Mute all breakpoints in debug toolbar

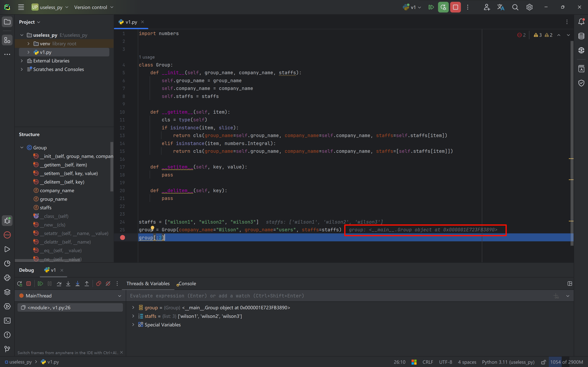coord(108,284)
